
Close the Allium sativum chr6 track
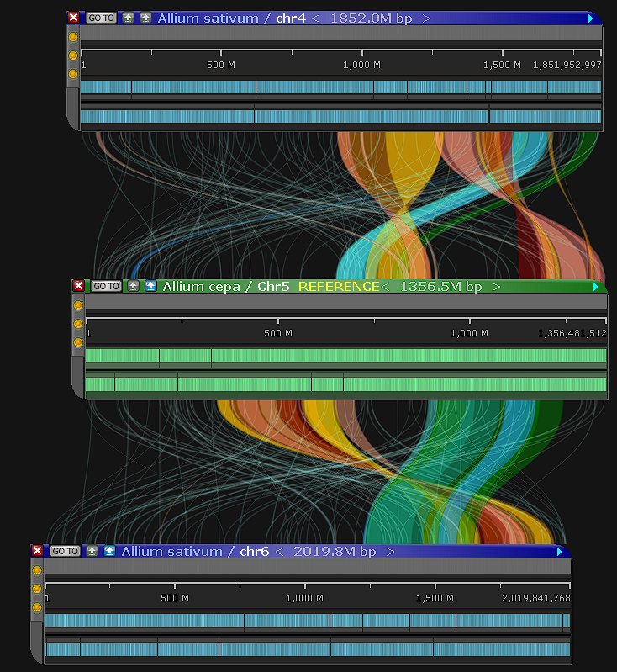pyautogui.click(x=37, y=551)
